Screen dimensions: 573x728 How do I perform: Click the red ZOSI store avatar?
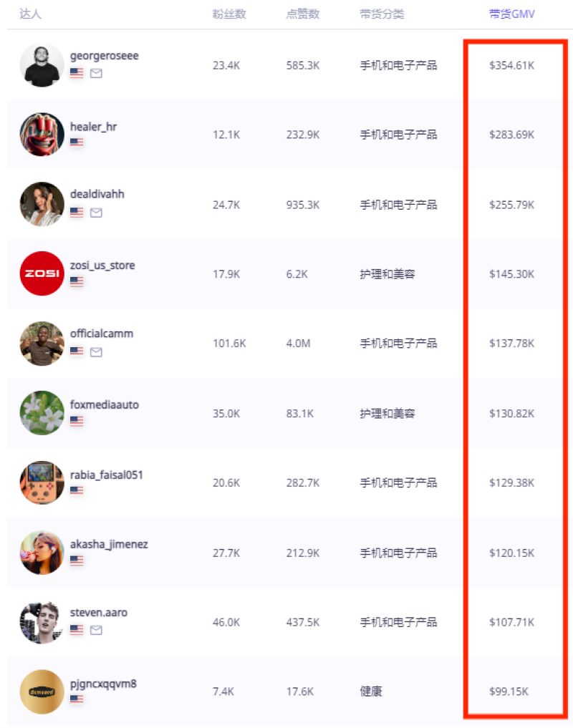coord(42,273)
